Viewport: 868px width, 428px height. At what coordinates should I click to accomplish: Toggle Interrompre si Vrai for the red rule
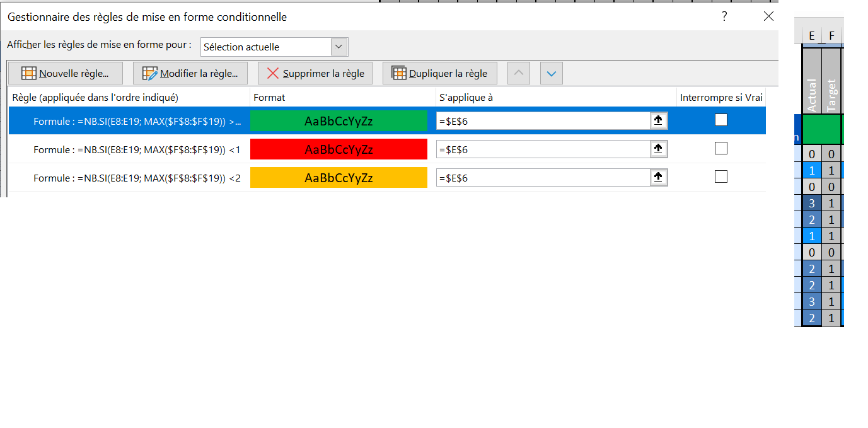pyautogui.click(x=721, y=148)
